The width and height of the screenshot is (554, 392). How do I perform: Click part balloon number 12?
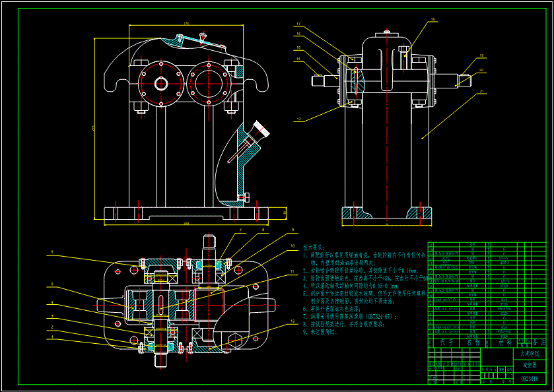[x=293, y=321]
